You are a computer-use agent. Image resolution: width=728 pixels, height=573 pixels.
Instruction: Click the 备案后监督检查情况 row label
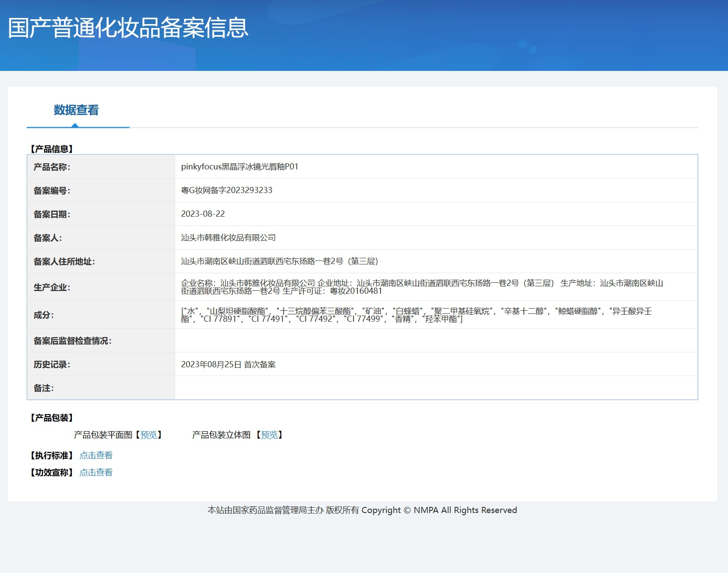(72, 341)
